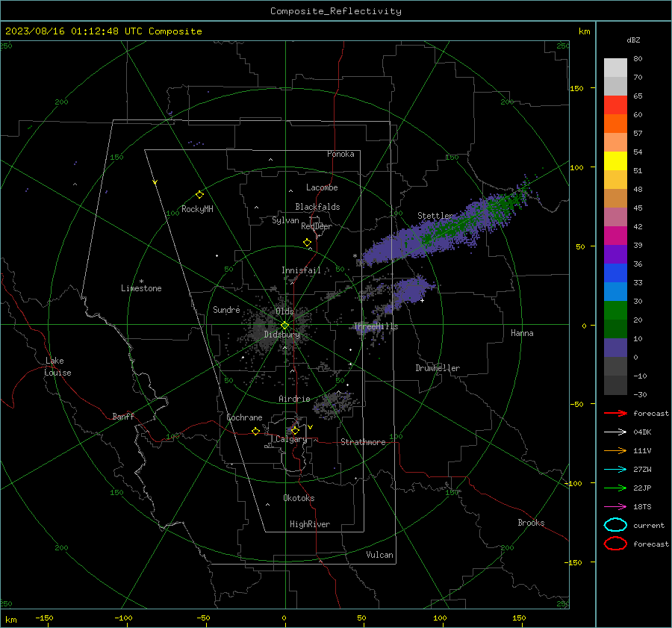
Task: Click the red 'forecast' ellipse in legend
Action: (615, 544)
